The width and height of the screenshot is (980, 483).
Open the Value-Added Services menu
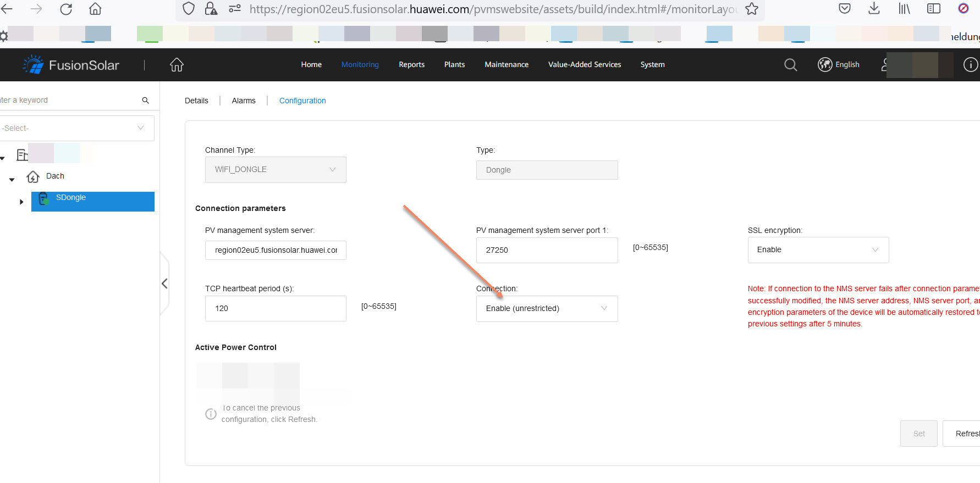click(x=585, y=64)
